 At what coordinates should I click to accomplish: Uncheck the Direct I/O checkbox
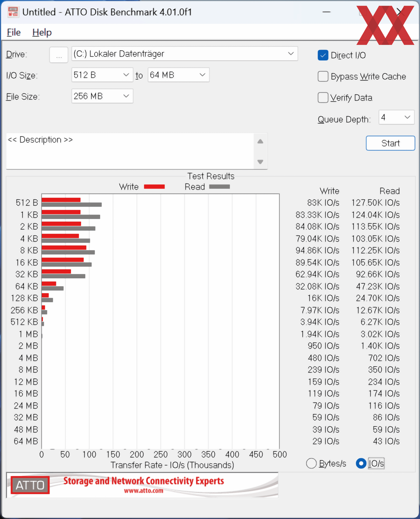click(x=323, y=55)
